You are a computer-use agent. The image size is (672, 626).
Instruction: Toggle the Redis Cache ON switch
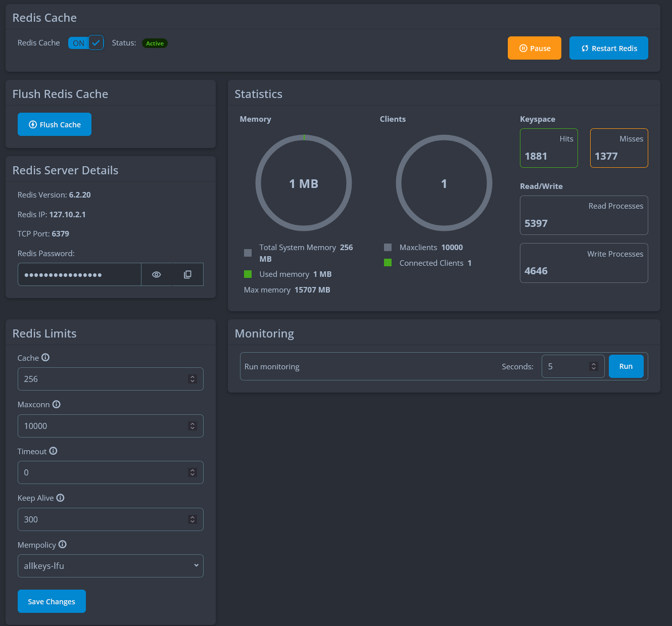pyautogui.click(x=86, y=43)
